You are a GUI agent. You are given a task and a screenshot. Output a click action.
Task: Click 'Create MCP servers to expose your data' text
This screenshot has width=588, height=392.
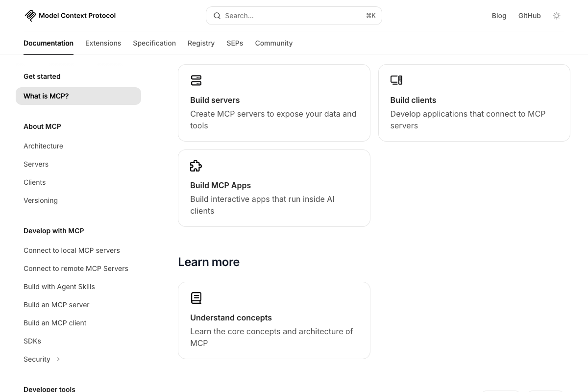click(265, 114)
